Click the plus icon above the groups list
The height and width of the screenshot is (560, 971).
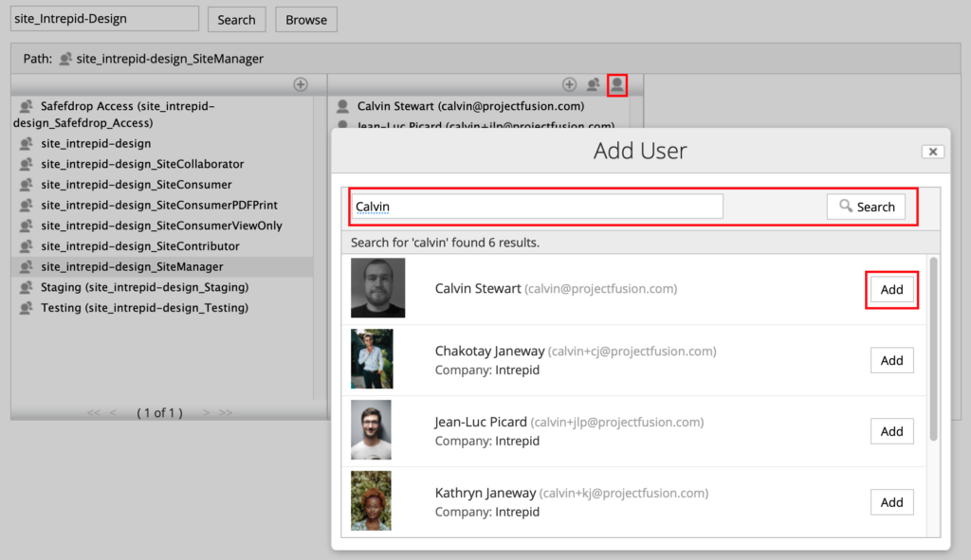(x=301, y=85)
